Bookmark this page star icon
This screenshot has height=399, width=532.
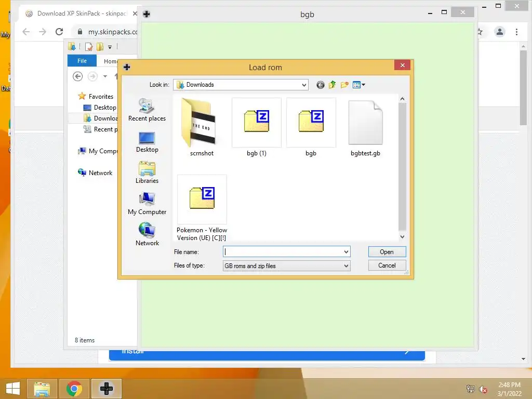point(480,32)
